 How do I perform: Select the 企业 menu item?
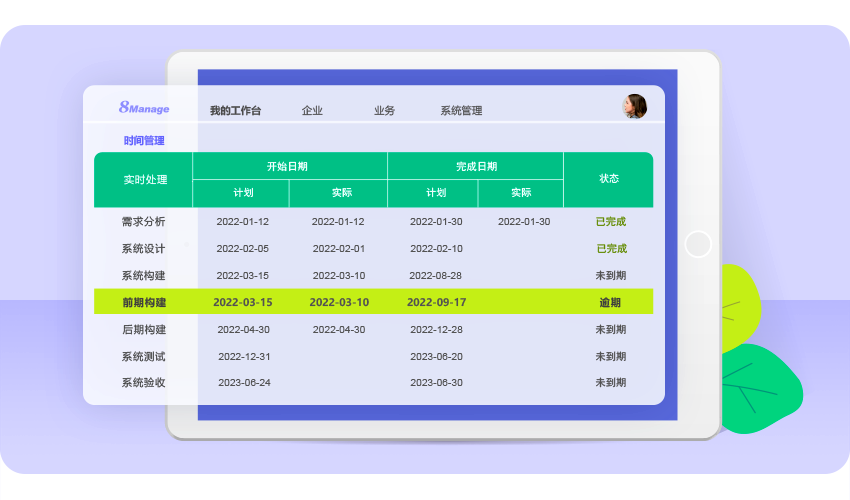click(312, 111)
